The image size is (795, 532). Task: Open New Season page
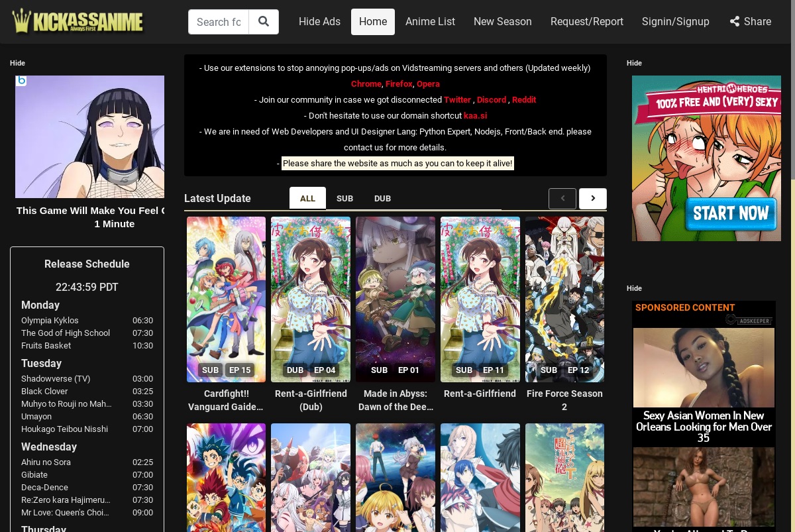pos(503,22)
